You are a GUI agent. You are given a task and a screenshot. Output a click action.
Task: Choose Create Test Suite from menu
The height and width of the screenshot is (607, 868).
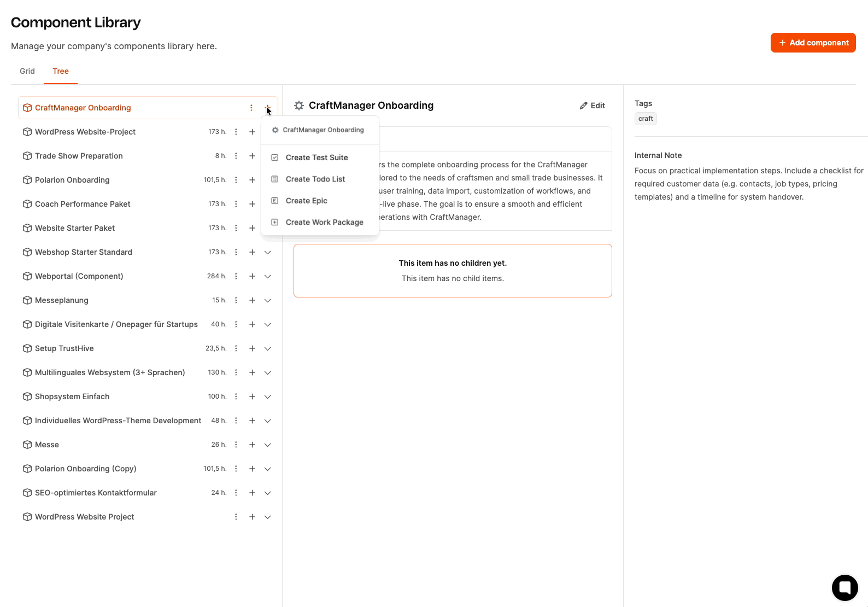(316, 157)
